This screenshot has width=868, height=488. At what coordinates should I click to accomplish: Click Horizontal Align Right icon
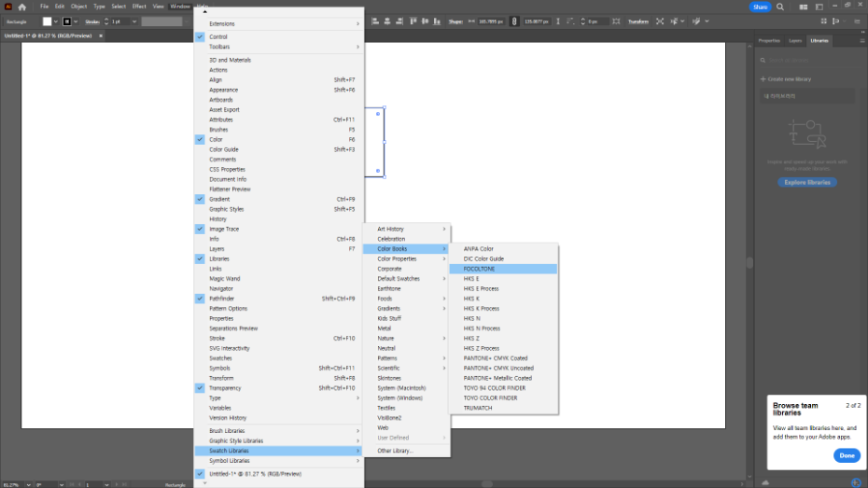coord(399,21)
